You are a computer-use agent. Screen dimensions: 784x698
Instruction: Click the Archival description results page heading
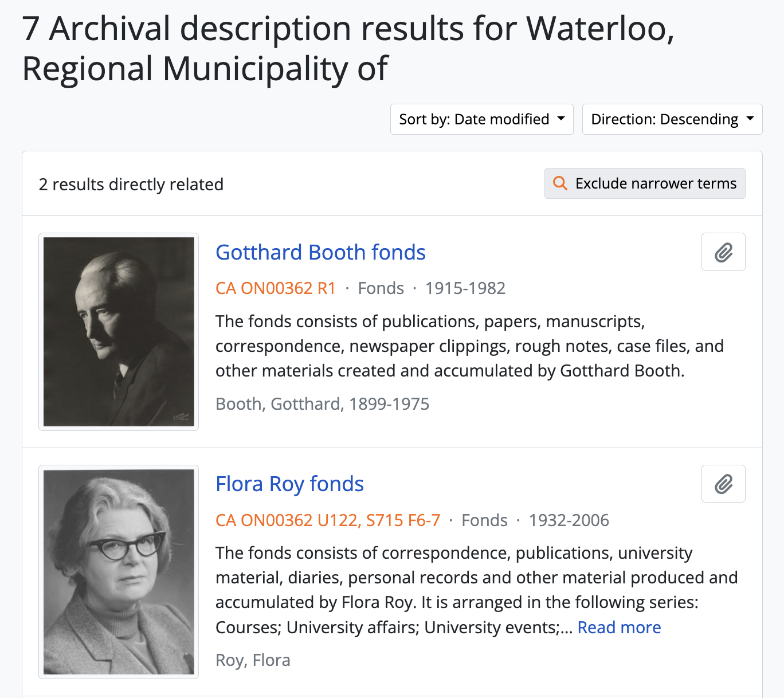pyautogui.click(x=348, y=48)
